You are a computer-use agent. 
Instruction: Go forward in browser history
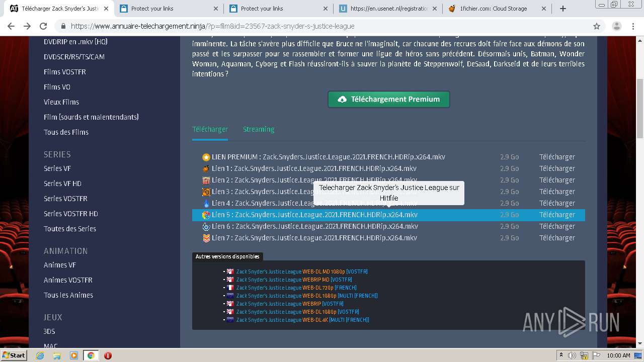pyautogui.click(x=27, y=26)
